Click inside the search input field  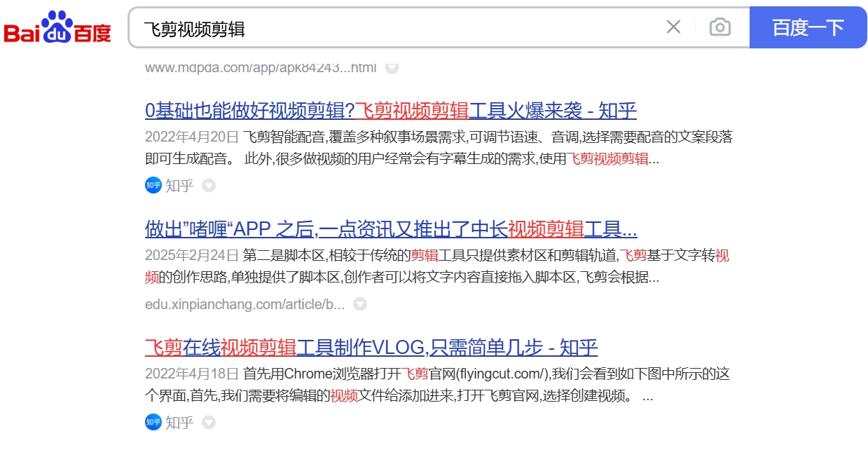pos(392,27)
